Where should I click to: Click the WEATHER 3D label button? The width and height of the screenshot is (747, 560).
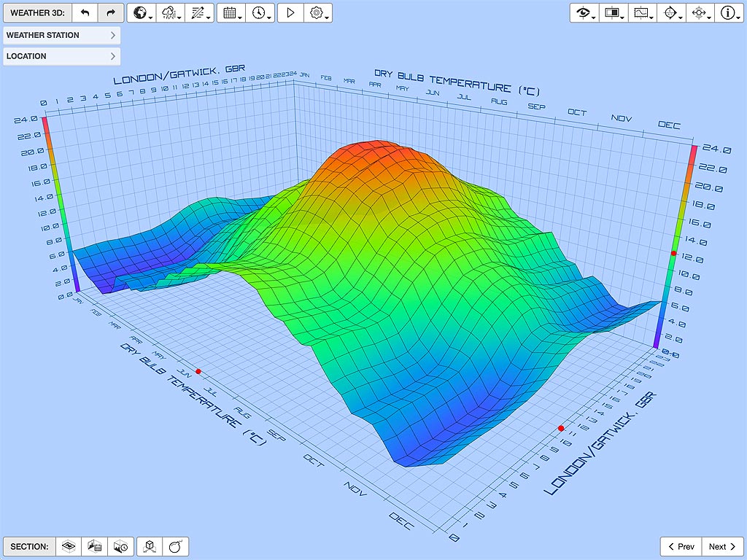coord(38,13)
